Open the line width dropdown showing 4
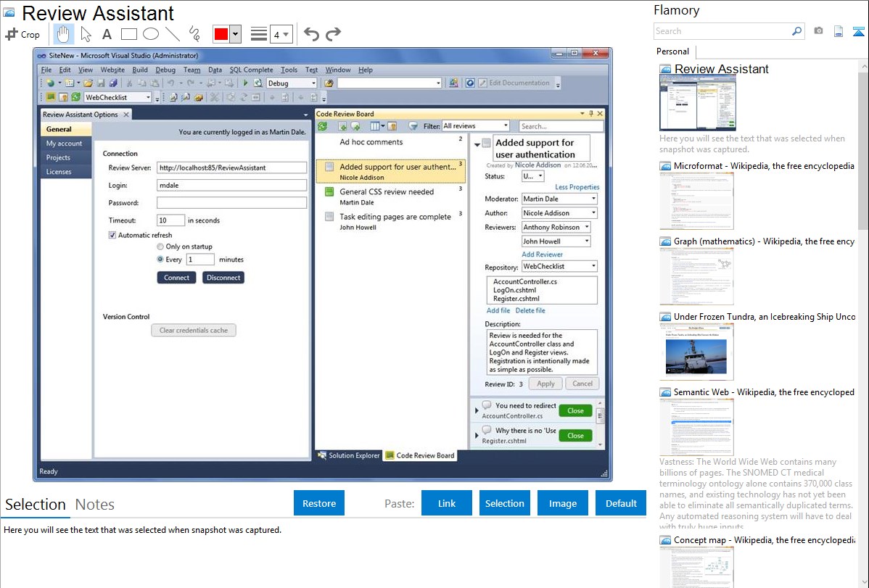The height and width of the screenshot is (588, 869). [281, 34]
